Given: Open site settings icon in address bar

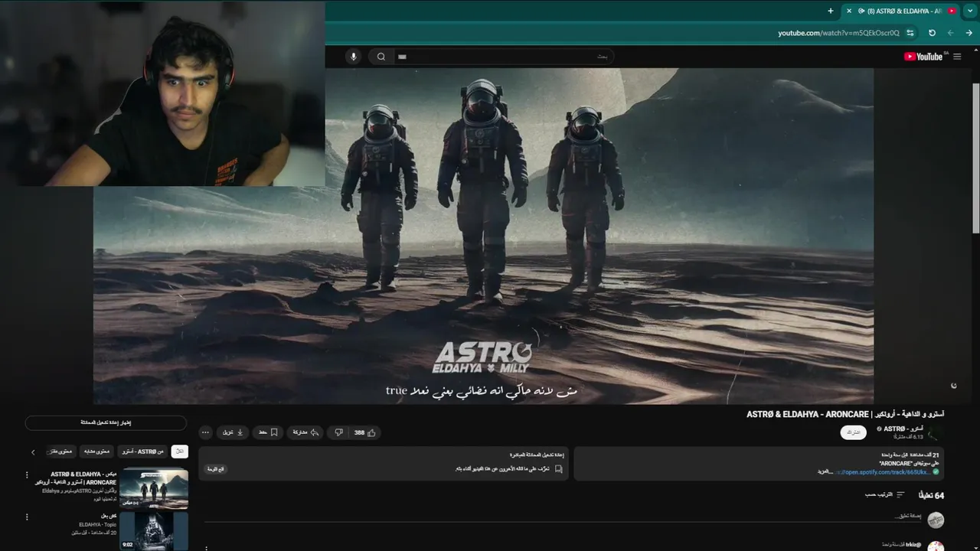Looking at the screenshot, I should pyautogui.click(x=910, y=33).
